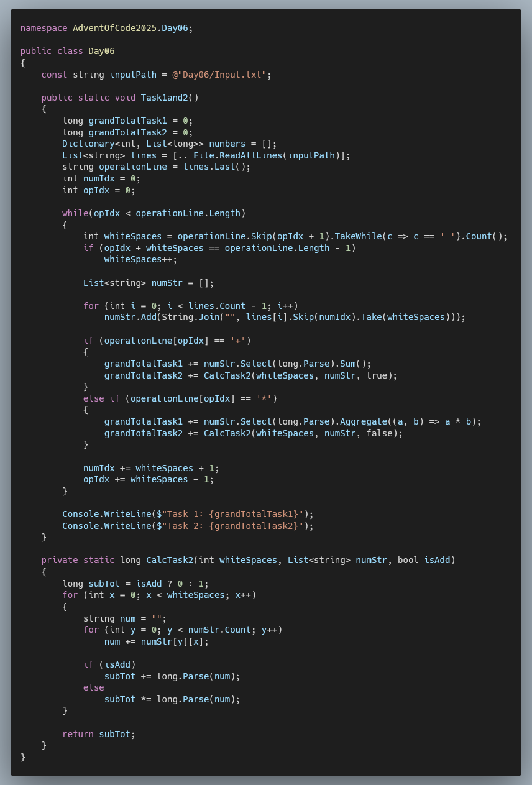Click 'whiteSpaces++;' statement
This screenshot has height=785, width=532.
140,259
